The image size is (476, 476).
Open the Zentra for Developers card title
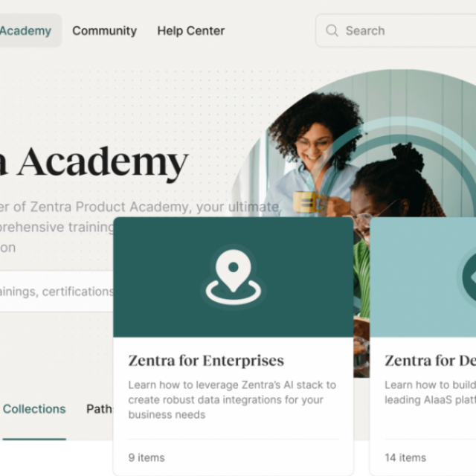tap(430, 361)
